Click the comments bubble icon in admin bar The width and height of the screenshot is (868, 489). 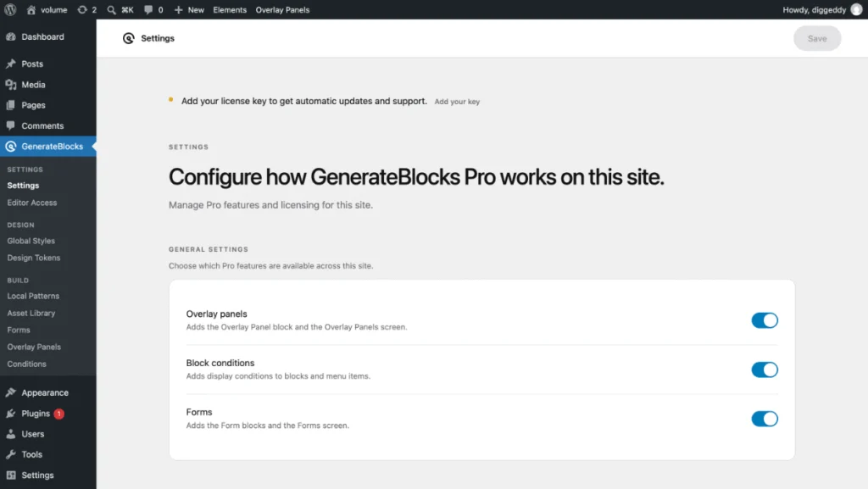148,9
